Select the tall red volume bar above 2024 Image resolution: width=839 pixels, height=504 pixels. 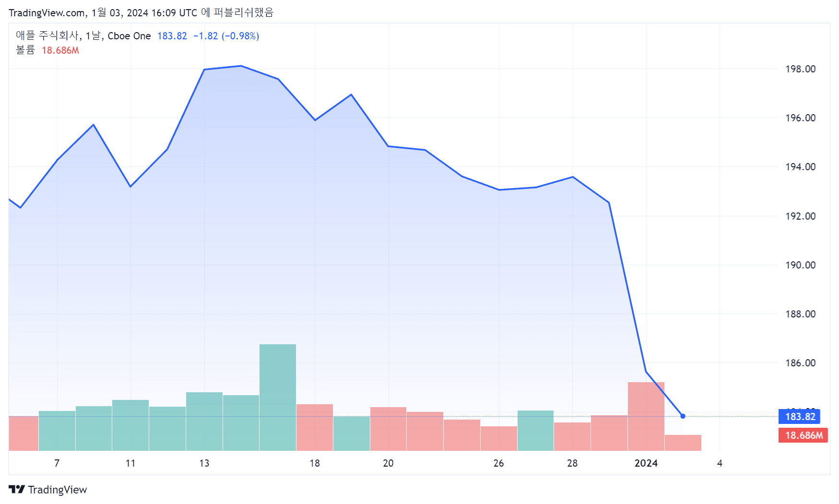click(646, 416)
